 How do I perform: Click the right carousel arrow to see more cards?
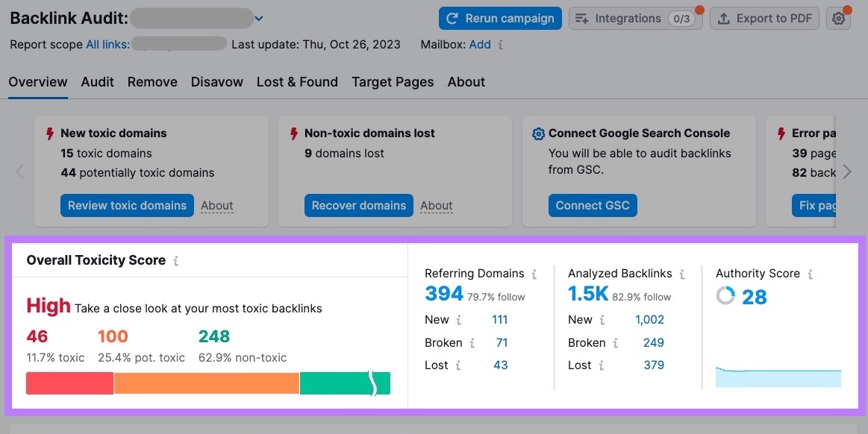pyautogui.click(x=847, y=172)
